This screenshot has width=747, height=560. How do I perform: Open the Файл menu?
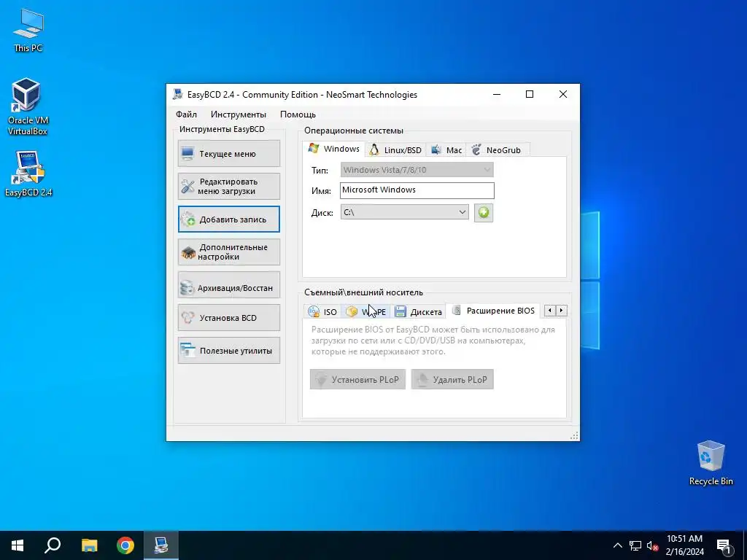[186, 114]
